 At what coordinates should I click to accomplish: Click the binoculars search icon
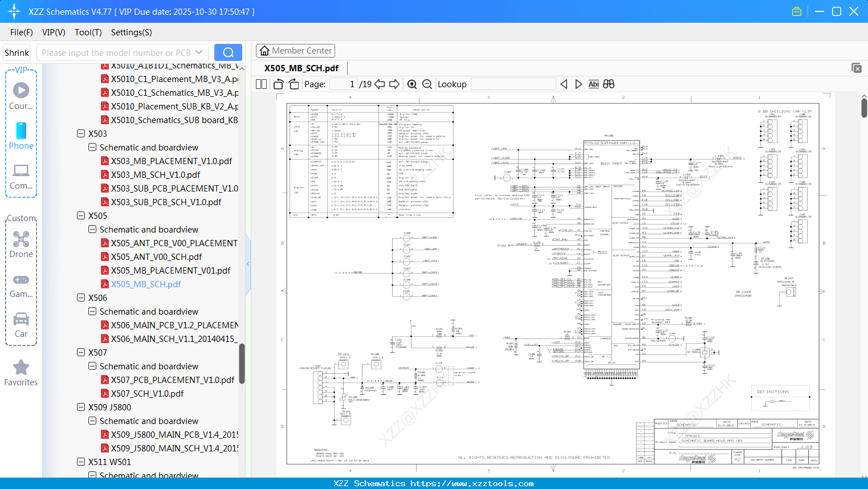point(609,84)
